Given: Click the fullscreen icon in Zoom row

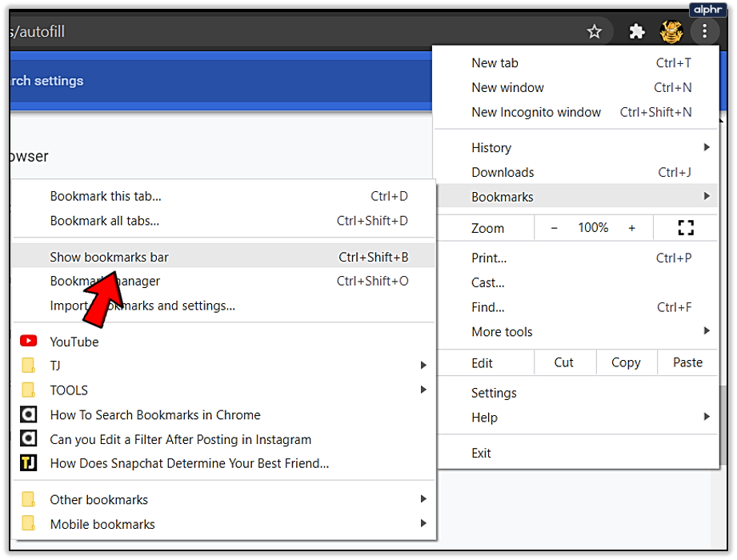Looking at the screenshot, I should coord(686,228).
